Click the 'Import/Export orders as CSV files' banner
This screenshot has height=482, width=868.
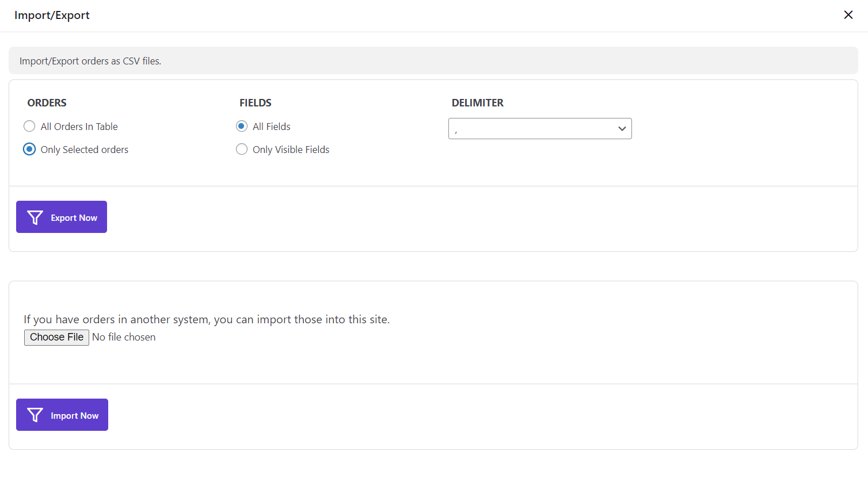coord(90,61)
